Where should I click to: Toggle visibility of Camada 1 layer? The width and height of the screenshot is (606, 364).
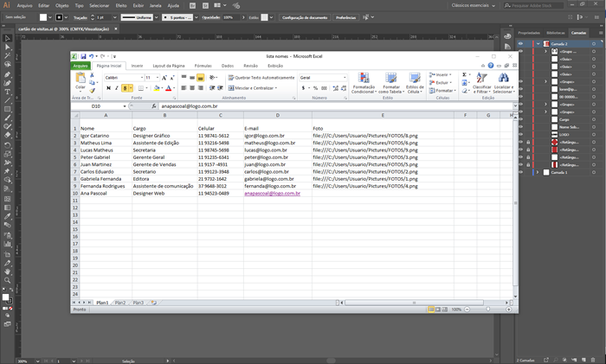click(x=520, y=172)
